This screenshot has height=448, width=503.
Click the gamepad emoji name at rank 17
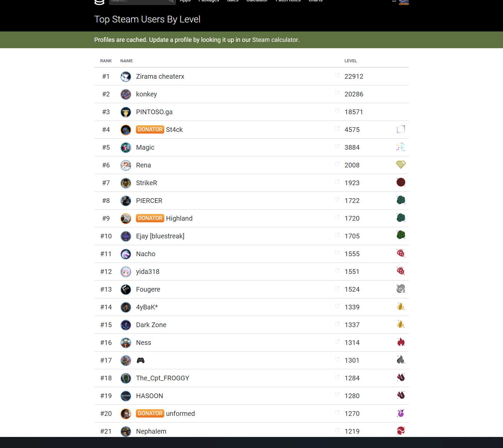coord(141,360)
